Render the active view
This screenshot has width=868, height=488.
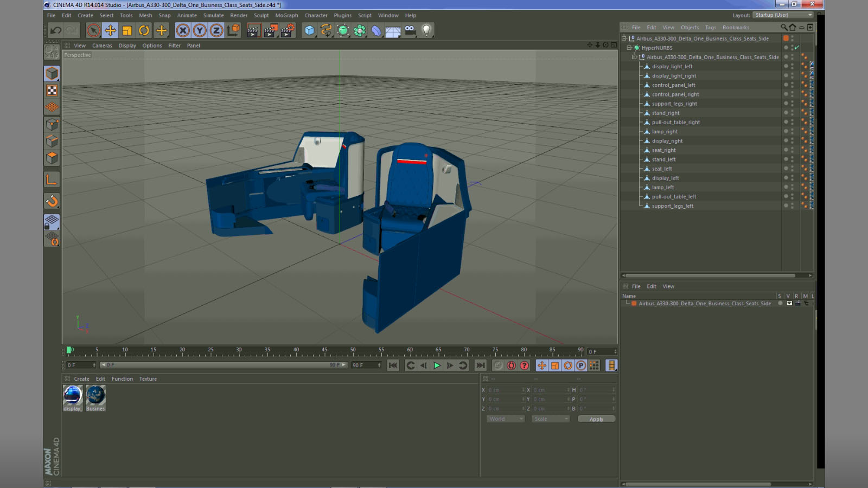(253, 30)
